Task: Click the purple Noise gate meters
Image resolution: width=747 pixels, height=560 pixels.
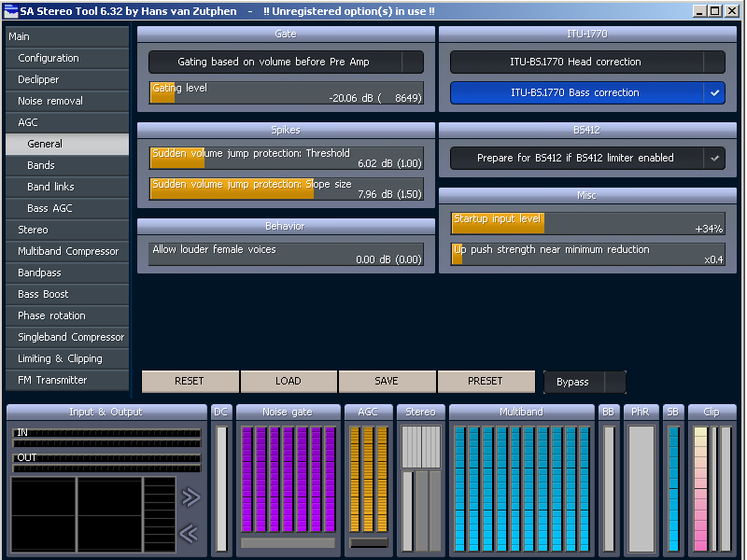Action: click(289, 479)
